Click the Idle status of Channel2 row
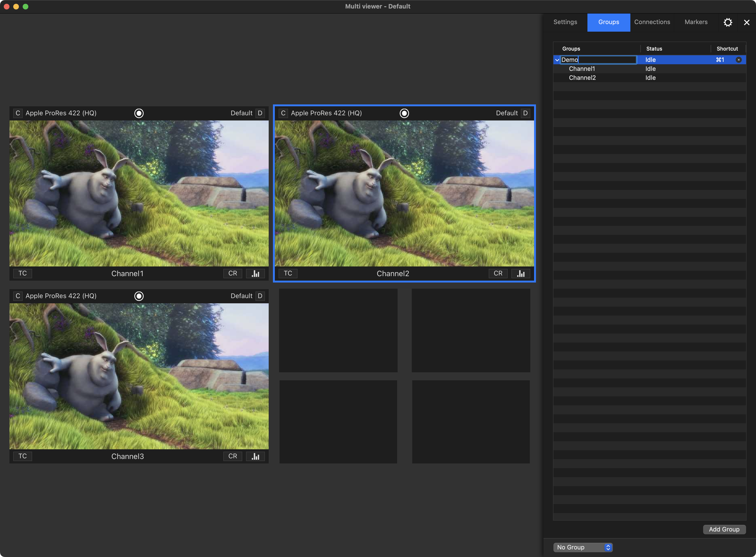The width and height of the screenshot is (756, 557). [650, 78]
